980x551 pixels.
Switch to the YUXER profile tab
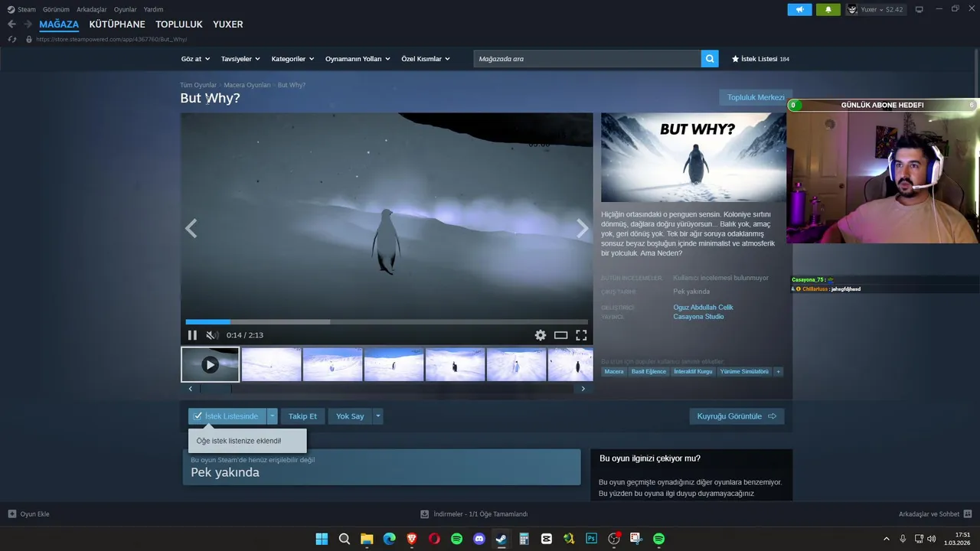coord(228,24)
